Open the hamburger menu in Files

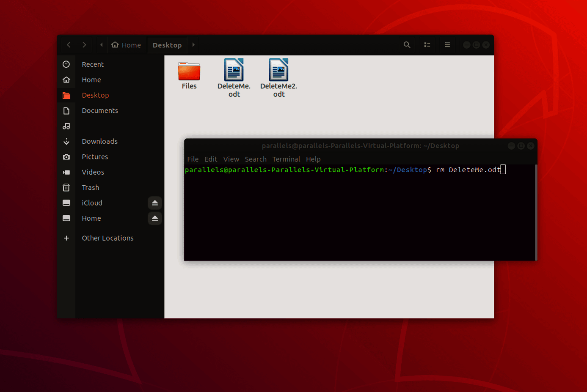447,45
